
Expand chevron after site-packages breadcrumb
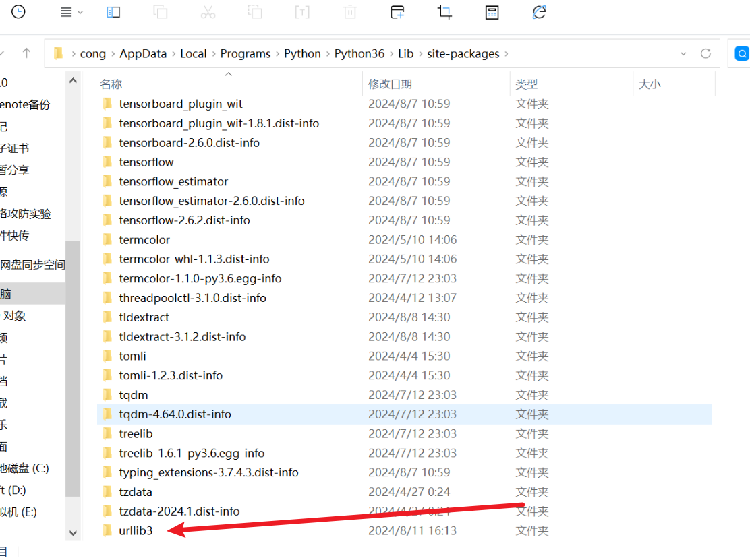pyautogui.click(x=506, y=53)
